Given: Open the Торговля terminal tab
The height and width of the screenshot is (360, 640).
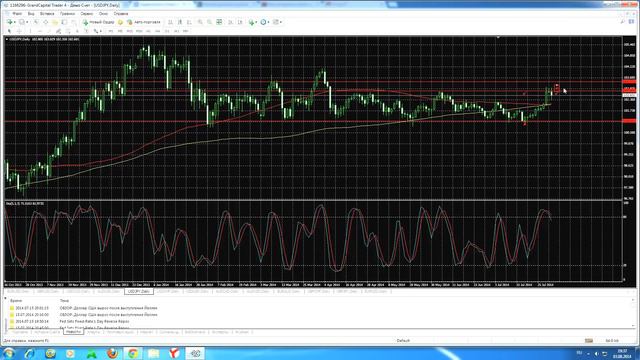Looking at the screenshot, I should tap(20, 332).
